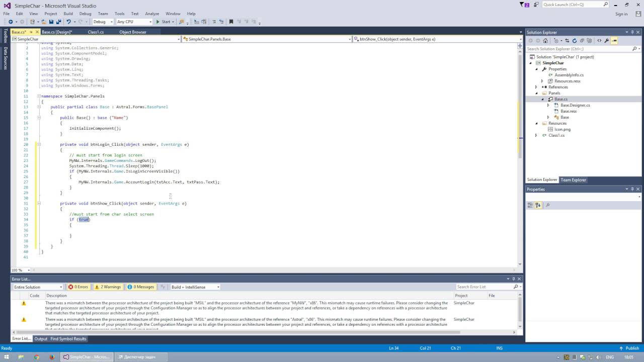Click Publish in the status bar
The height and width of the screenshot is (362, 644).
point(629,348)
